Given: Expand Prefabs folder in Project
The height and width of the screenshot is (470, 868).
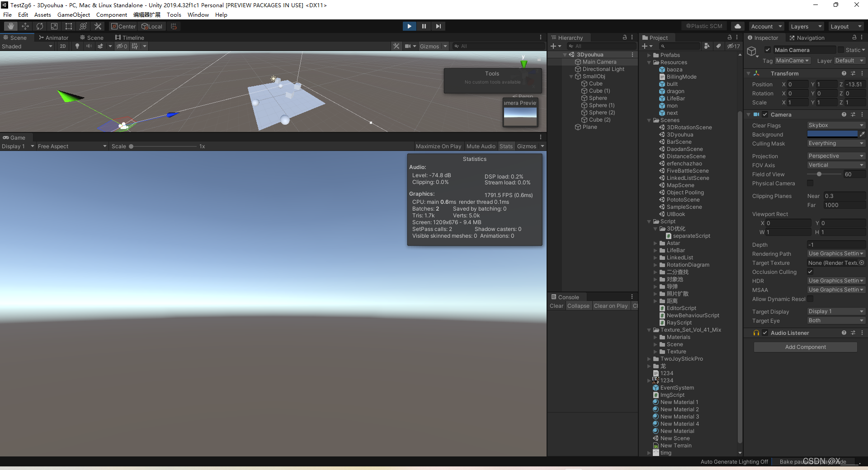Looking at the screenshot, I should [x=649, y=55].
